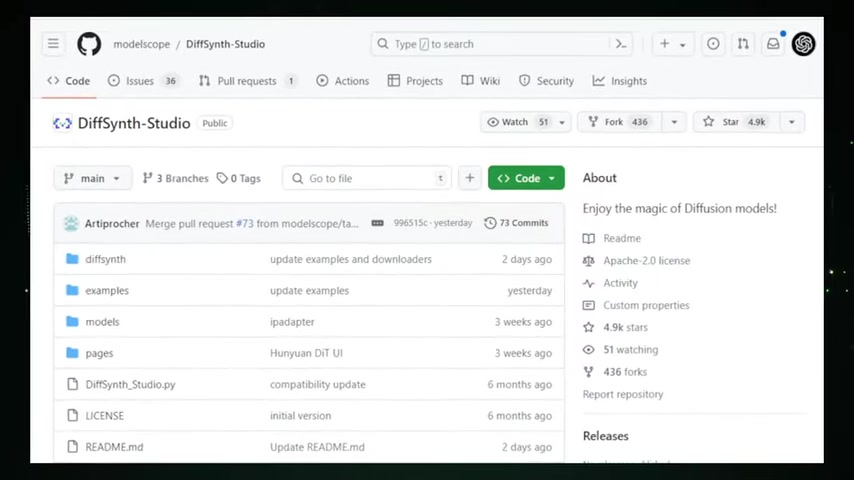Star the repository with the Star button

(x=737, y=122)
